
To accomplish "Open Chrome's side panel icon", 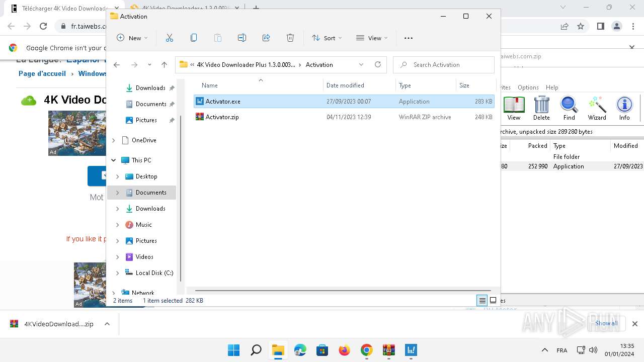I will tap(600, 26).
